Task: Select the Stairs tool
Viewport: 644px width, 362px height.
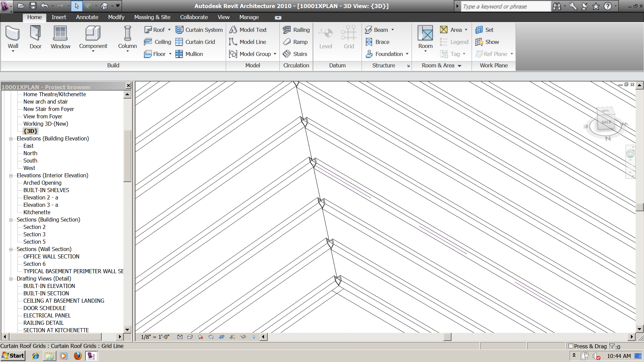Action: click(x=295, y=54)
